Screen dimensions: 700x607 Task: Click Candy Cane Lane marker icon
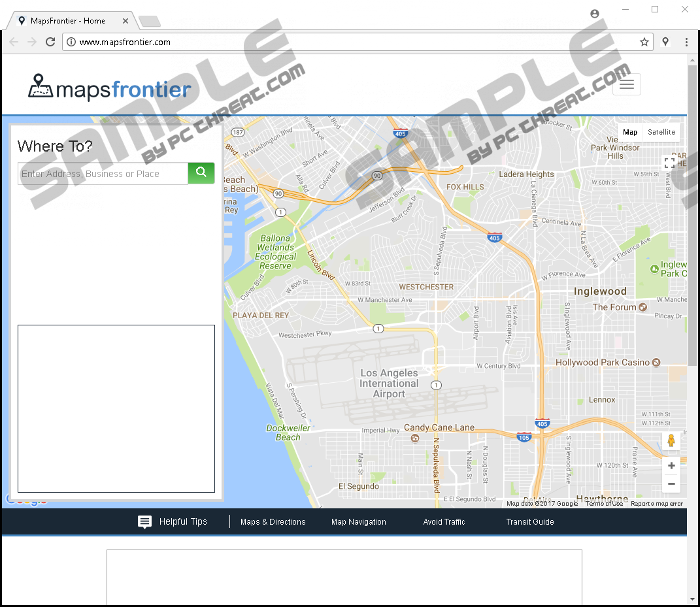pyautogui.click(x=415, y=438)
